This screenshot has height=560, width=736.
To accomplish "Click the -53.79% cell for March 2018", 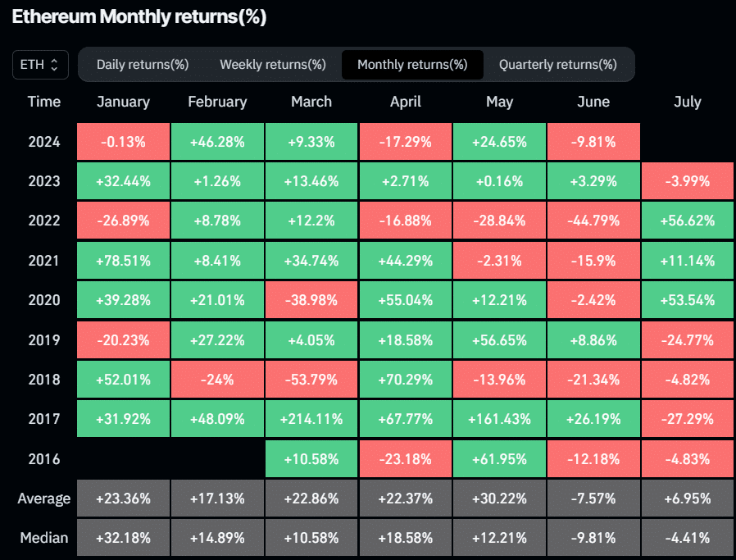I will [x=311, y=380].
